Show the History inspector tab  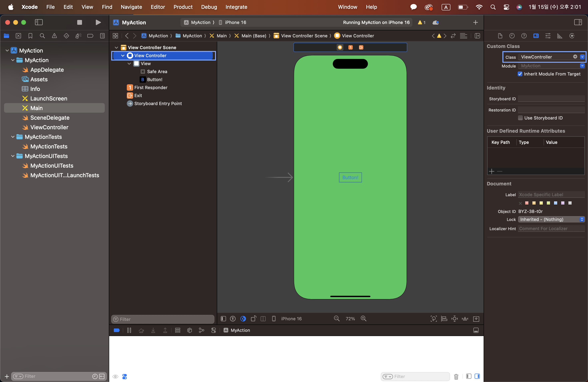(512, 36)
